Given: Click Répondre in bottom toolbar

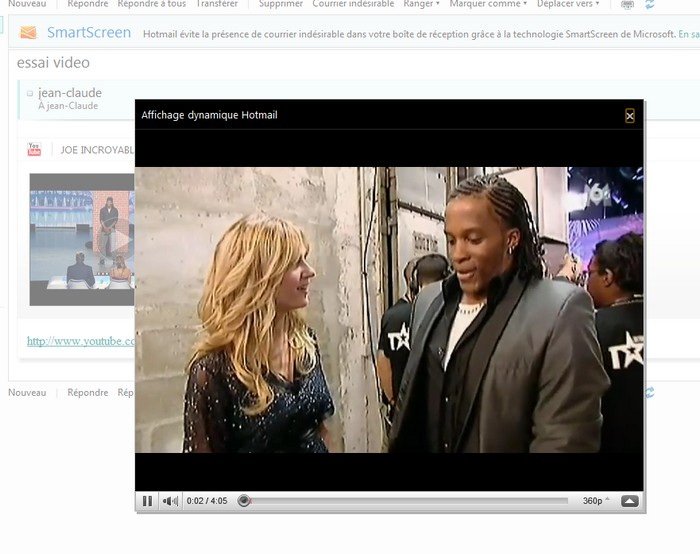Looking at the screenshot, I should tap(88, 393).
